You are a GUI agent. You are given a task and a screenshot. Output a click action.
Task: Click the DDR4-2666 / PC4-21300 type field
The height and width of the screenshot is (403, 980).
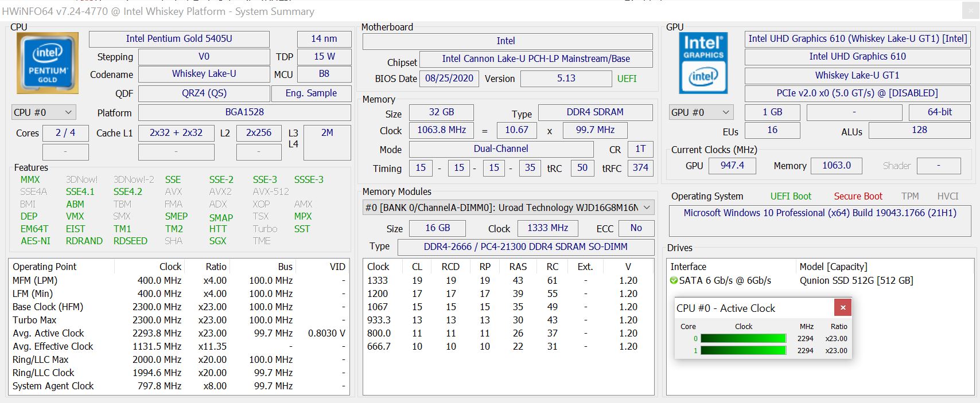tap(526, 247)
